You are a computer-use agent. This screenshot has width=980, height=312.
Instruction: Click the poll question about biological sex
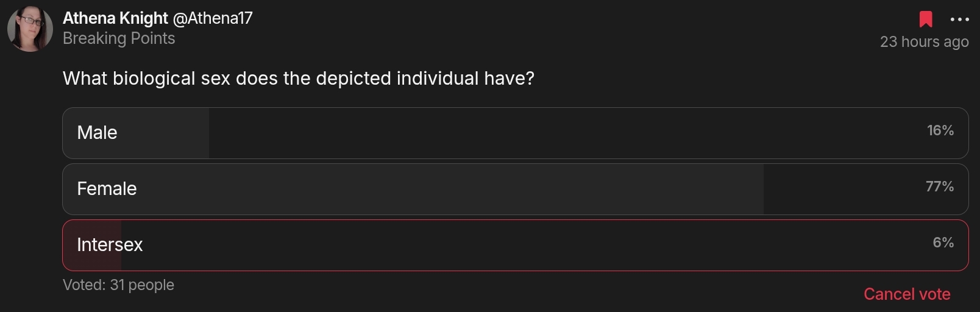pos(298,79)
